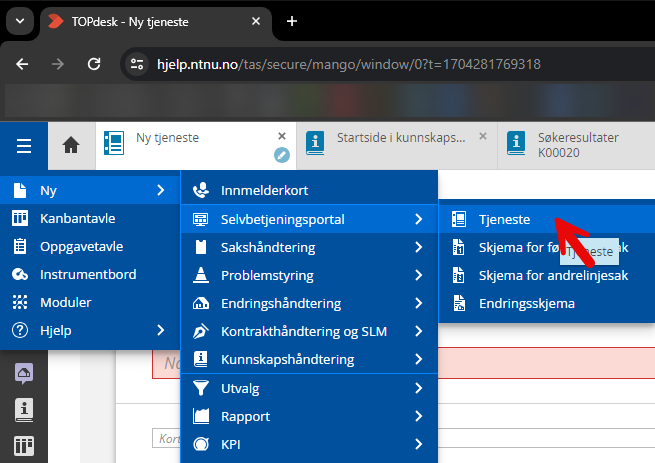Expand the Kontrakthåndtering og SLM arrow
655x463 pixels.
(x=419, y=331)
